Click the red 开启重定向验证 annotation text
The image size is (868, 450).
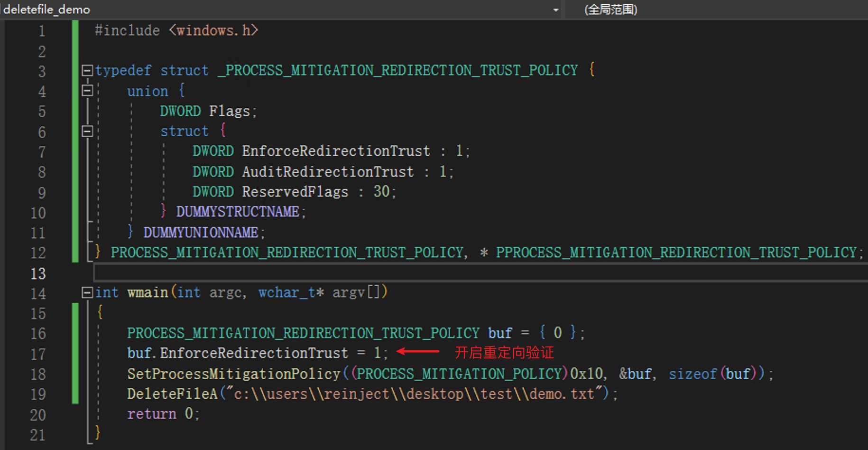(504, 353)
